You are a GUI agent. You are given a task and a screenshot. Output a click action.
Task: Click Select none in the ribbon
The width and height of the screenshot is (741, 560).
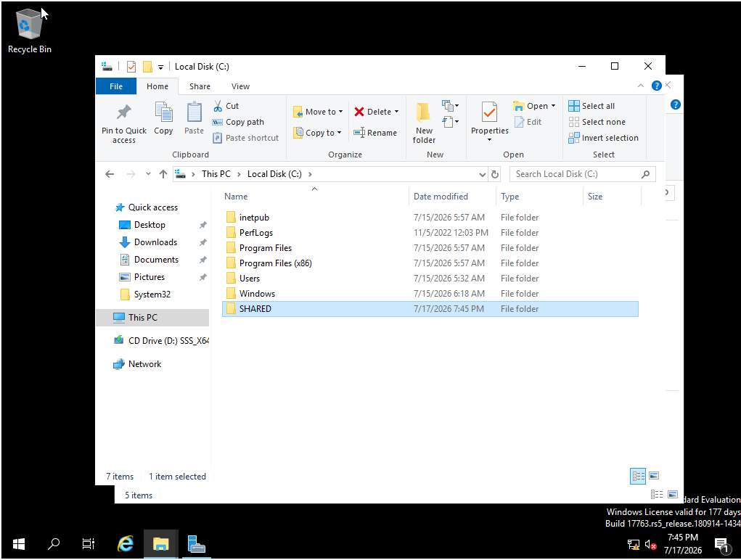[597, 122]
